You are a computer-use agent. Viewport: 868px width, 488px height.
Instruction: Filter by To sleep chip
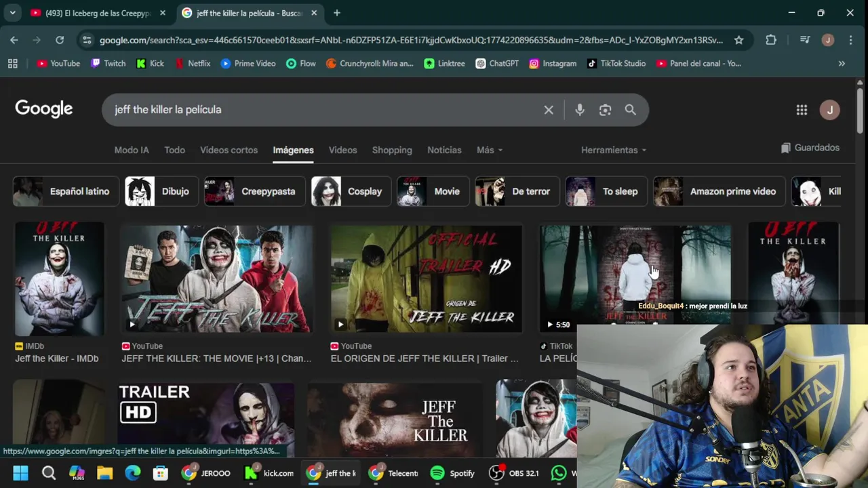[x=606, y=191]
